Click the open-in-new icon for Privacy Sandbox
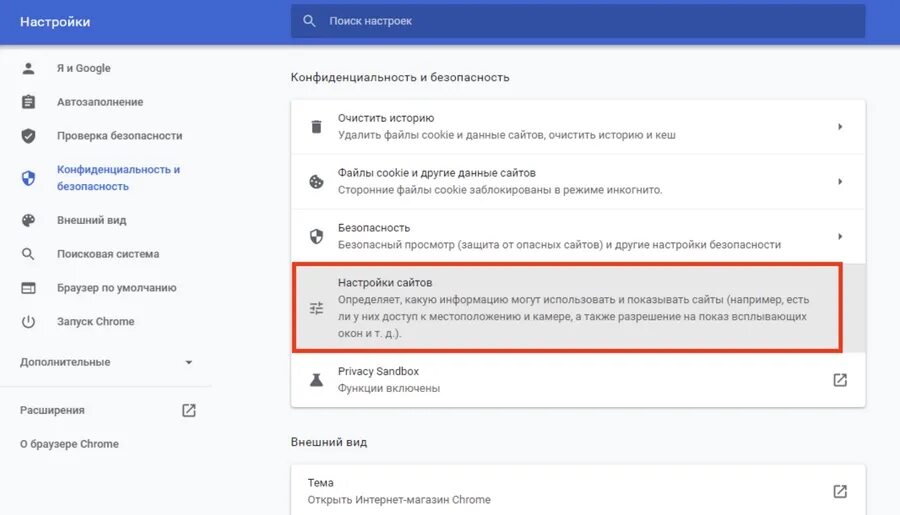The image size is (900, 515). 840,380
